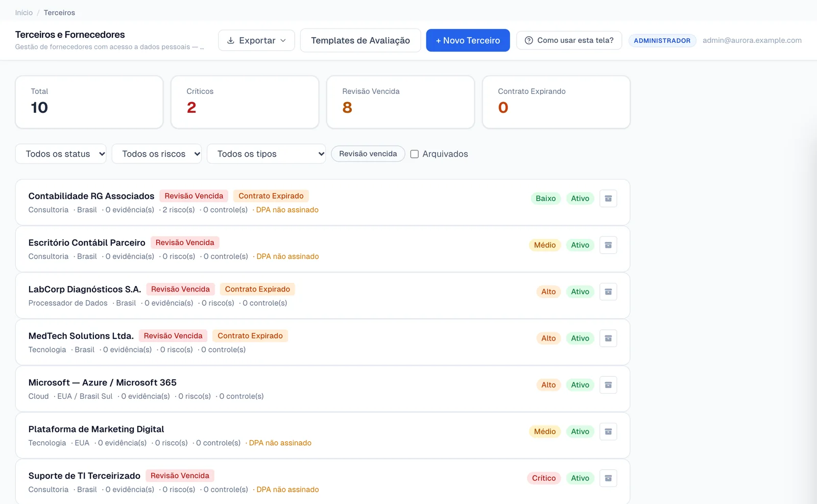Archive Contabilidade RG Associados entry
The height and width of the screenshot is (504, 817).
(608, 199)
